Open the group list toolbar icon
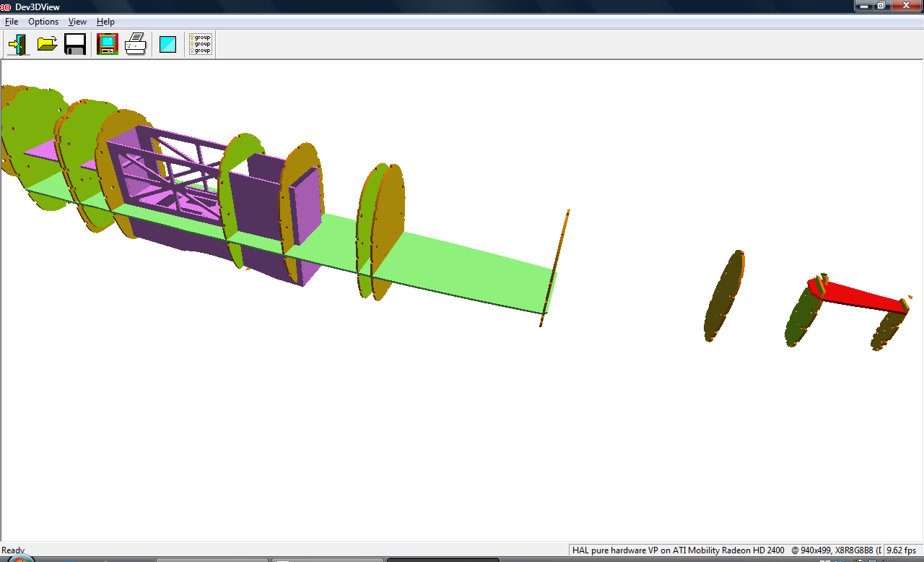924x562 pixels. tap(200, 44)
